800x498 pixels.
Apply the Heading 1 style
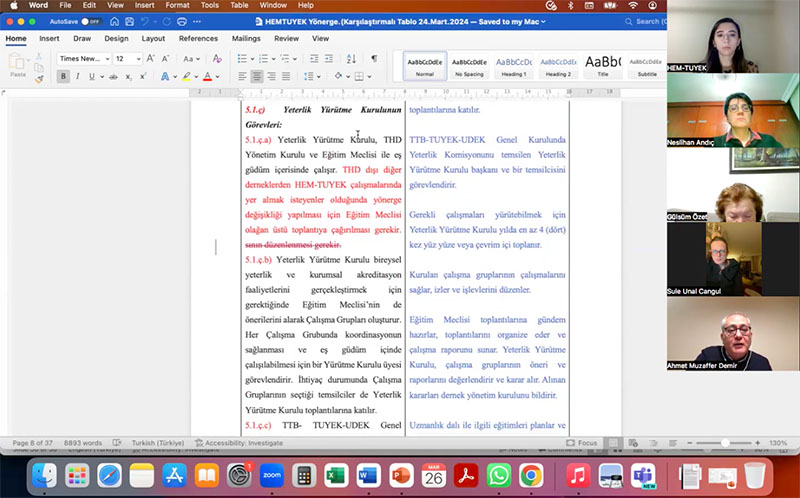coord(514,66)
